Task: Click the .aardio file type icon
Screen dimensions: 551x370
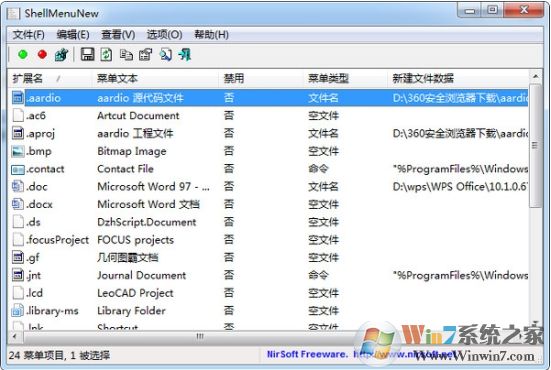Action: click(18, 98)
